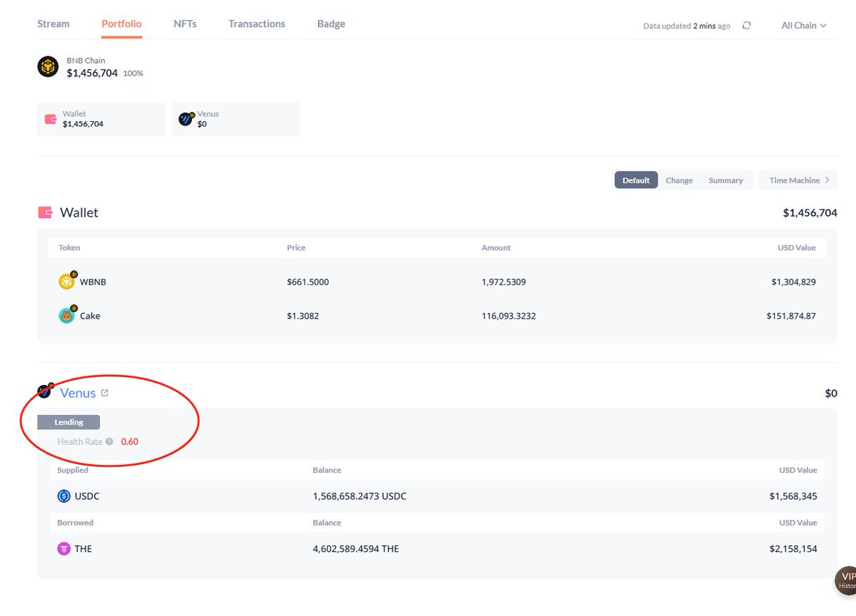Open the Venus protocol link
Viewport: 856px width, 616px height.
click(x=78, y=393)
